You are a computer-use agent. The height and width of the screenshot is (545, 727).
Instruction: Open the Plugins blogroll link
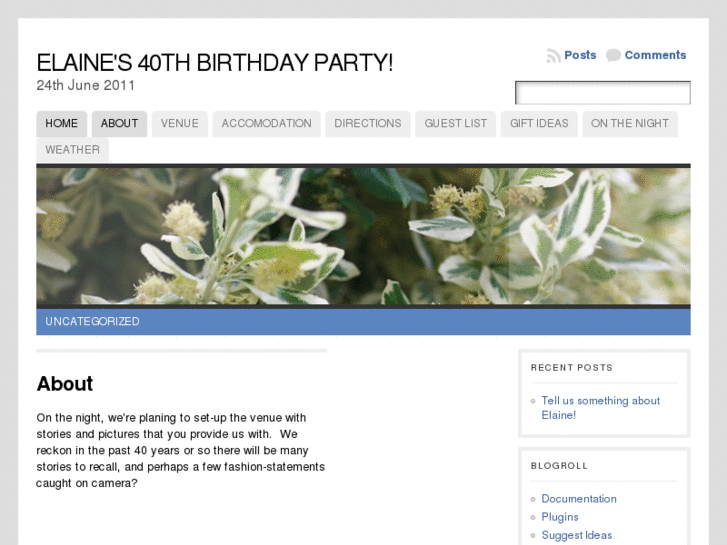coord(560,517)
